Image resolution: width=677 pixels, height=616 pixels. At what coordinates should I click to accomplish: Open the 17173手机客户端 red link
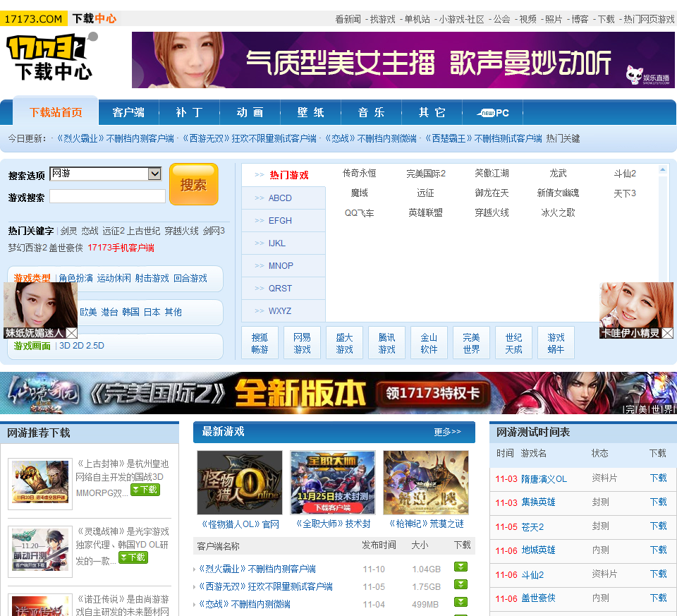(x=121, y=248)
